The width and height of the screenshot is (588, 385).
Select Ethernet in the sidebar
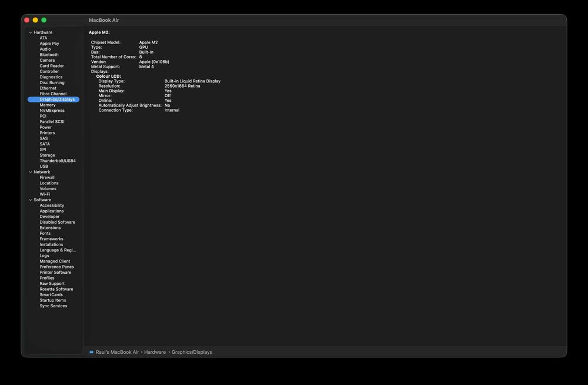48,88
